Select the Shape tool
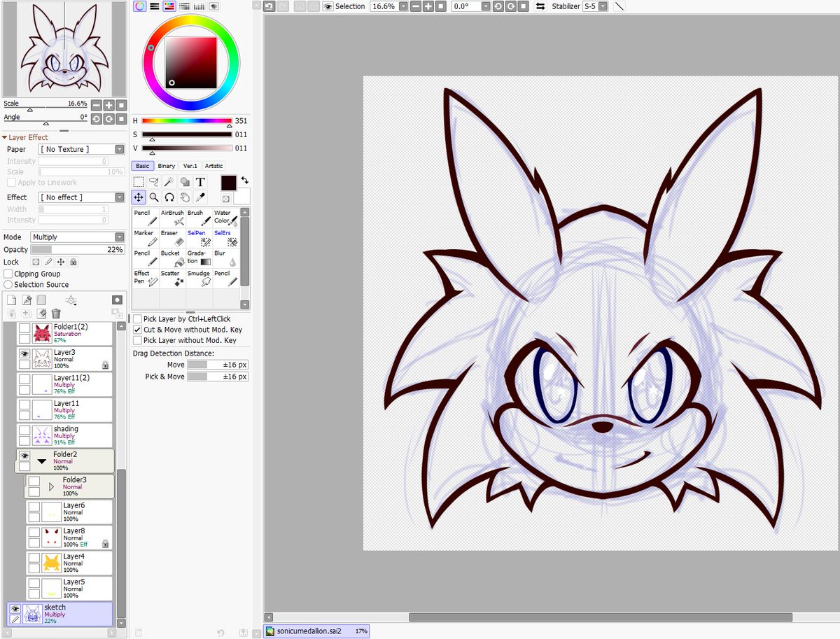840x639 pixels. tap(185, 182)
